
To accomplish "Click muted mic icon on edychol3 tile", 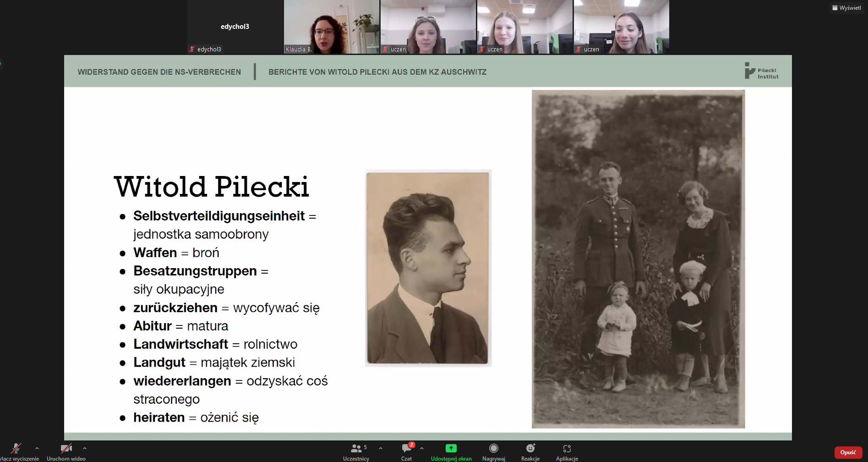I will (192, 49).
